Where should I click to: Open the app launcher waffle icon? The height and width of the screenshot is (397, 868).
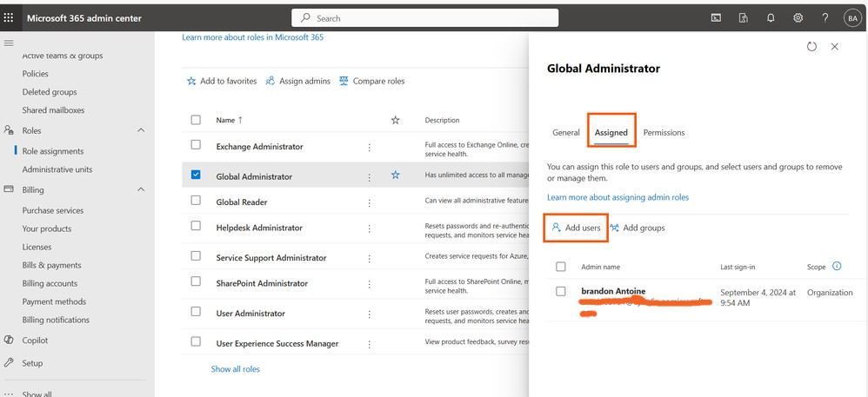pyautogui.click(x=9, y=17)
